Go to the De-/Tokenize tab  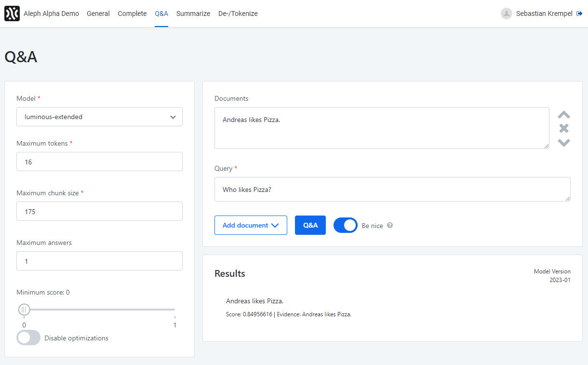238,14
